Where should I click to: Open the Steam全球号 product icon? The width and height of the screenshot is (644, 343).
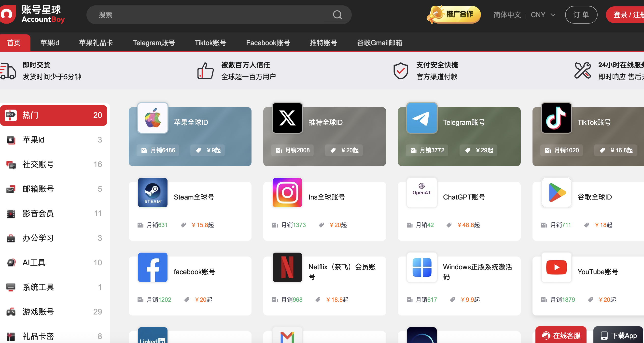(153, 192)
